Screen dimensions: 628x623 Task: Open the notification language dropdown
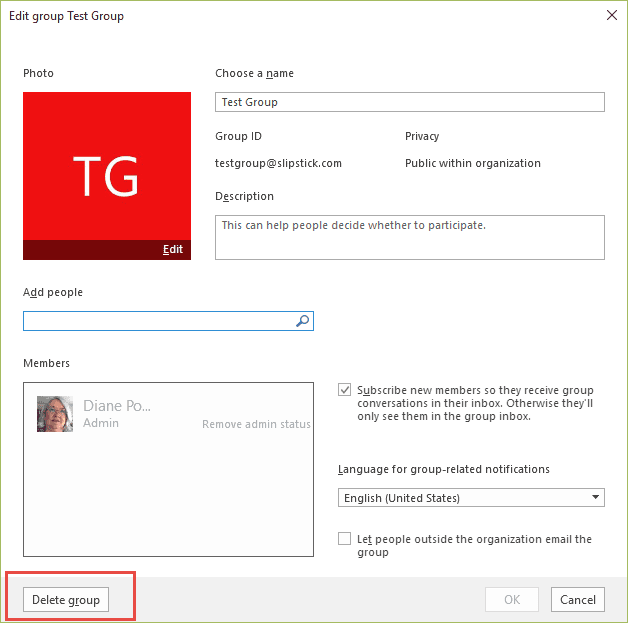tap(471, 497)
